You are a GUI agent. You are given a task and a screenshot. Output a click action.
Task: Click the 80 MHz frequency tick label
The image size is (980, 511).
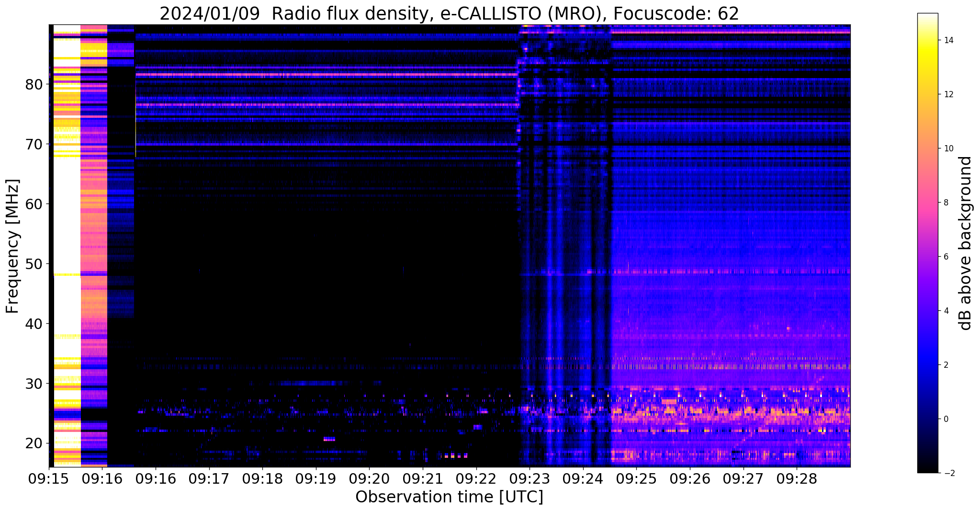(x=34, y=84)
